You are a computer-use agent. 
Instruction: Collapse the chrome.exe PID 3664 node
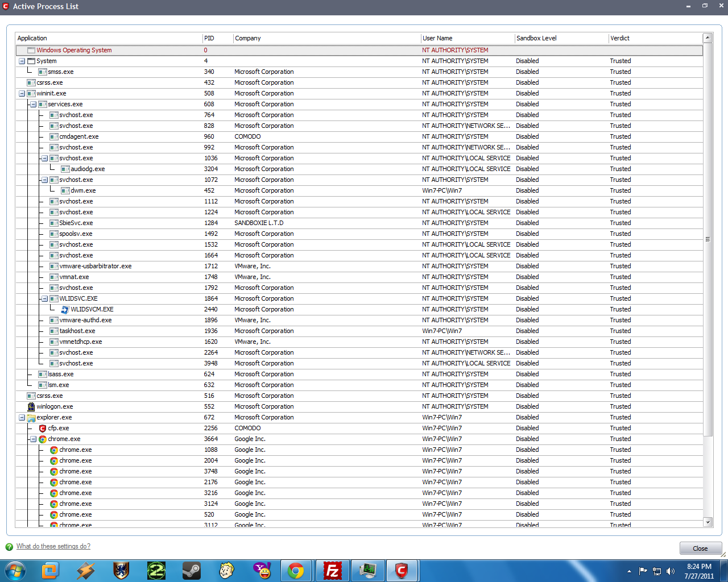tap(34, 439)
